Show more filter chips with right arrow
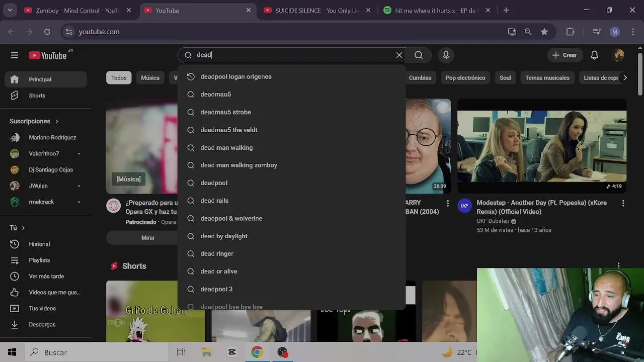644x362 pixels. pyautogui.click(x=625, y=77)
